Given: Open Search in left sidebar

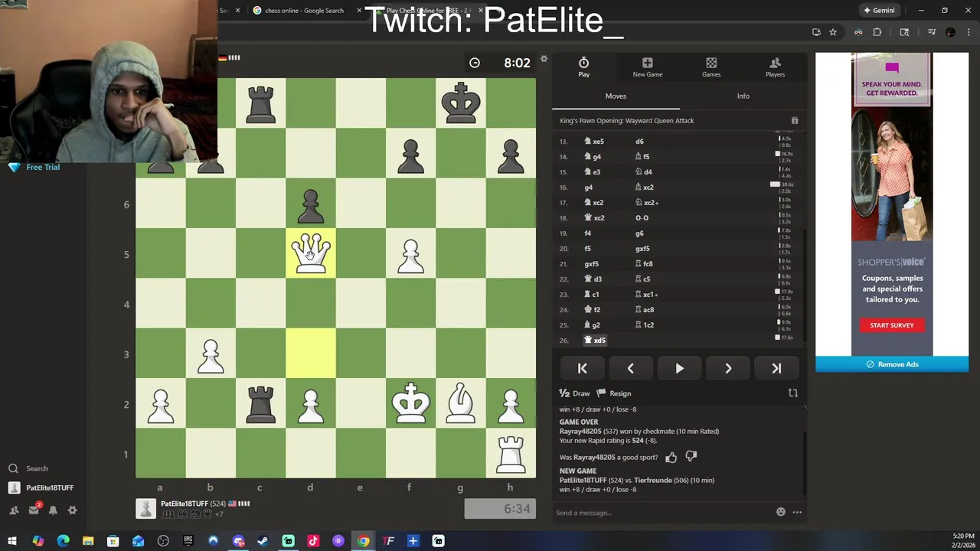Looking at the screenshot, I should (x=28, y=468).
